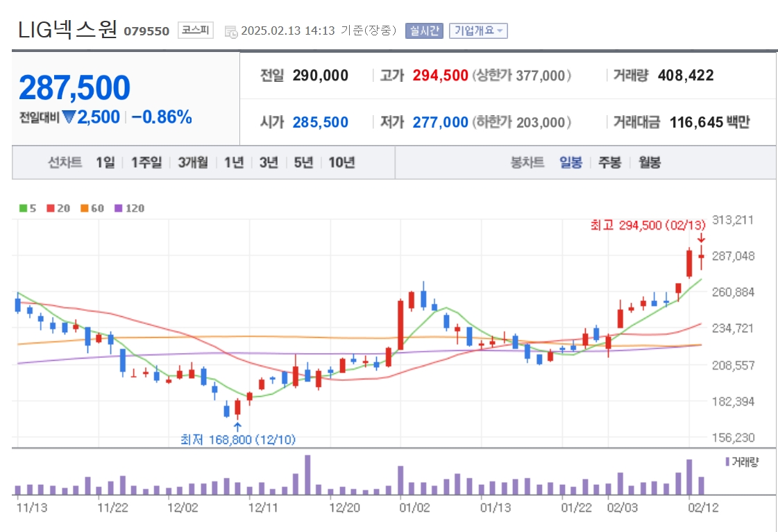Click the open price value 285,500
This screenshot has width=778, height=532.
point(321,122)
